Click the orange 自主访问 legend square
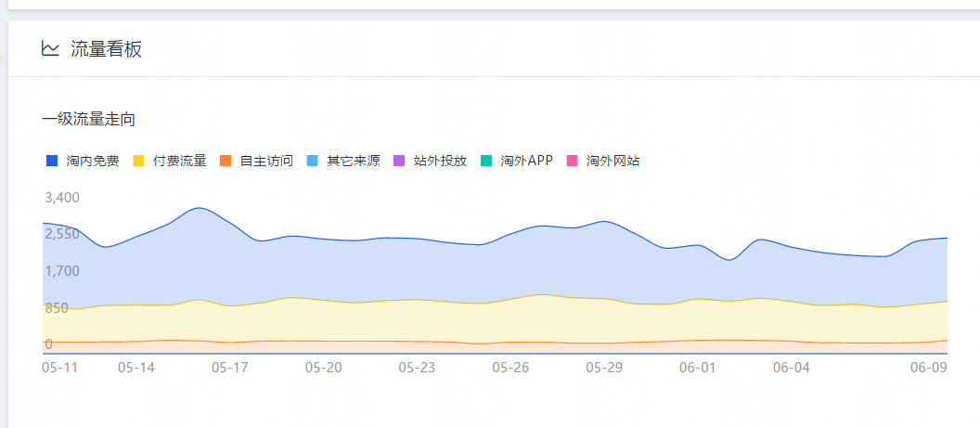Screen dimensions: 980x428 click(x=226, y=161)
